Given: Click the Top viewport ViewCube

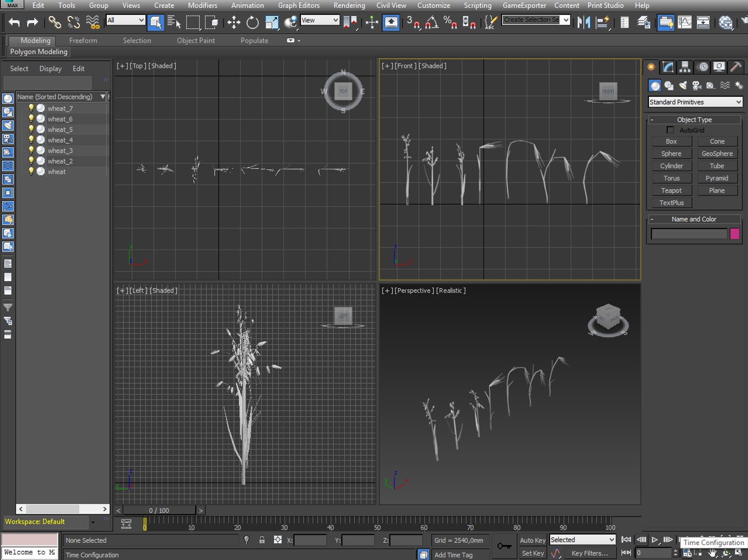Looking at the screenshot, I should coord(343,91).
